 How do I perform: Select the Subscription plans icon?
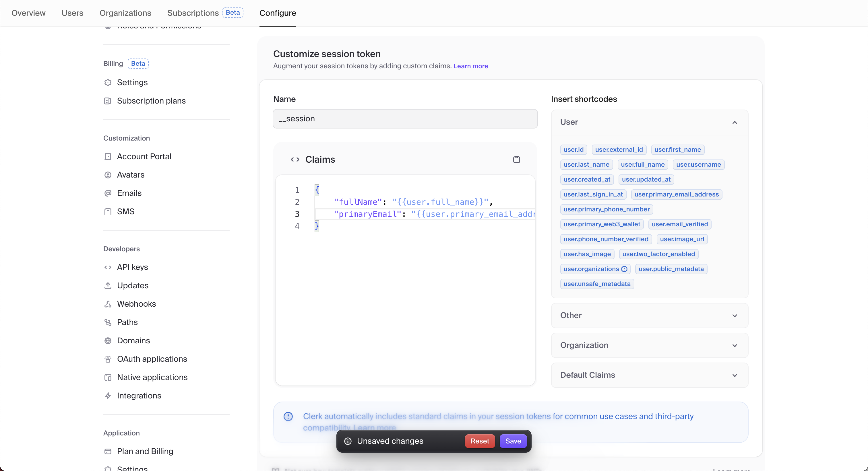[x=107, y=101]
